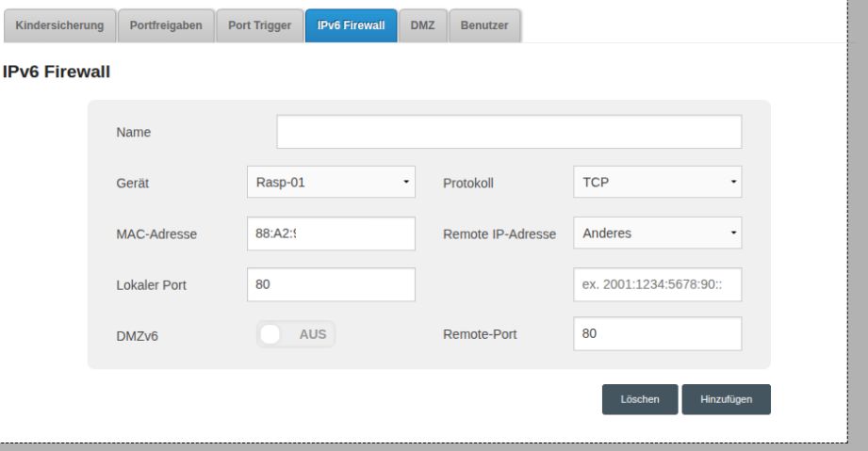Select the IPv6 Firewall tab
Image resolution: width=868 pixels, height=451 pixels.
click(351, 26)
